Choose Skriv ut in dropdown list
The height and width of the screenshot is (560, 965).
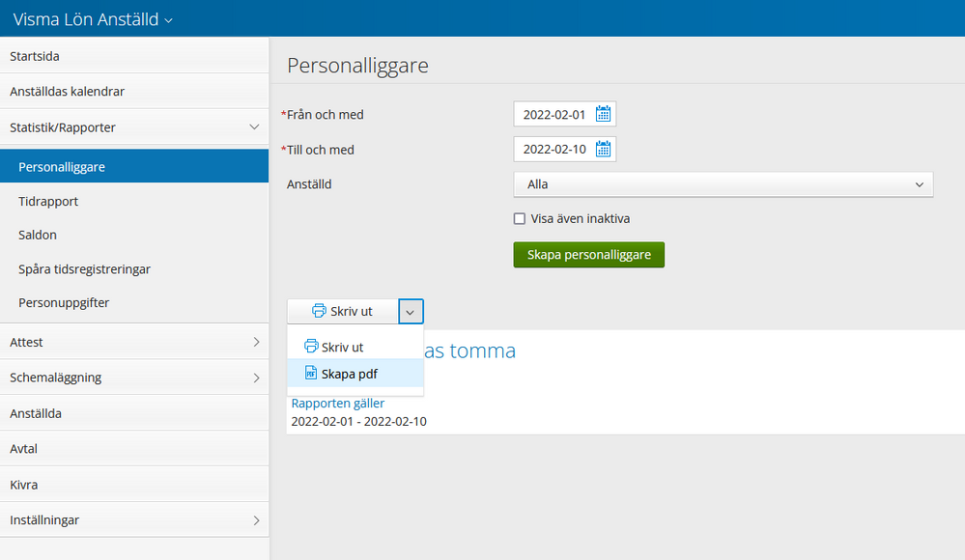point(342,347)
